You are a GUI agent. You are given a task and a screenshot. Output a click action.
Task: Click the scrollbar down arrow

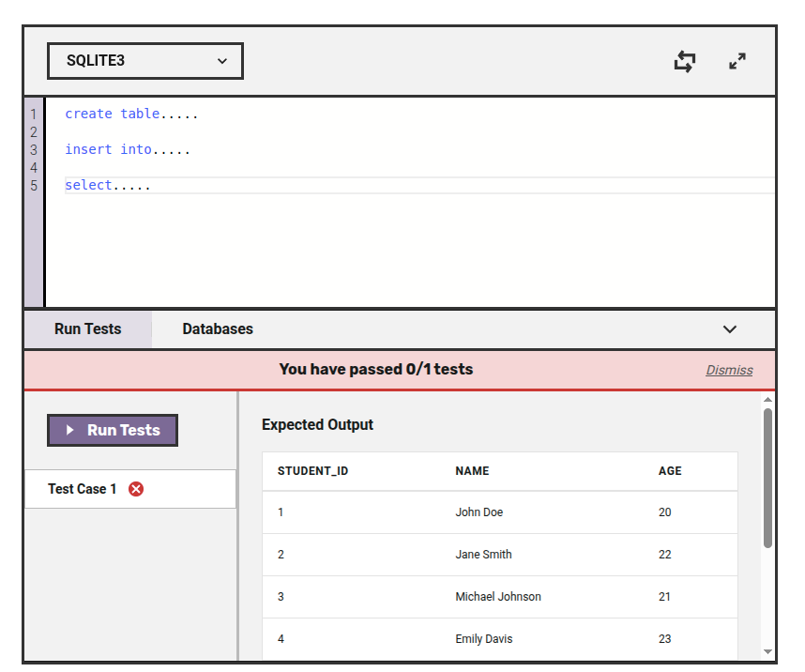[x=767, y=651]
